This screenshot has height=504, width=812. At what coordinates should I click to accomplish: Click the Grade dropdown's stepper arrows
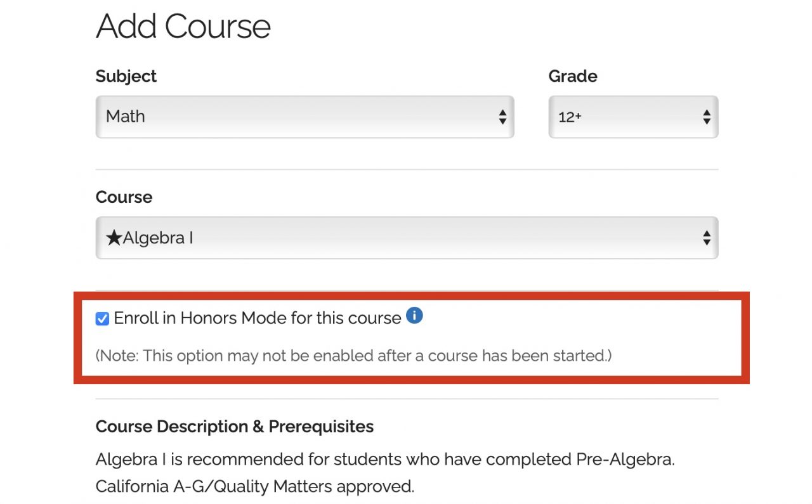tap(706, 117)
